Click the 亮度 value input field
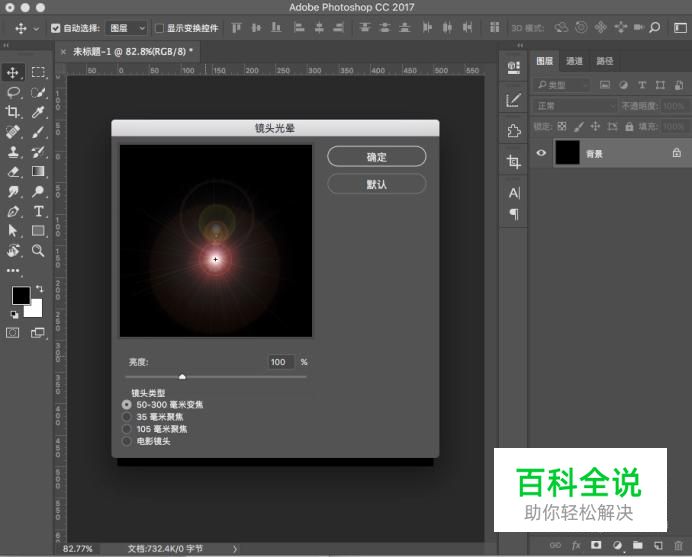 tap(281, 362)
